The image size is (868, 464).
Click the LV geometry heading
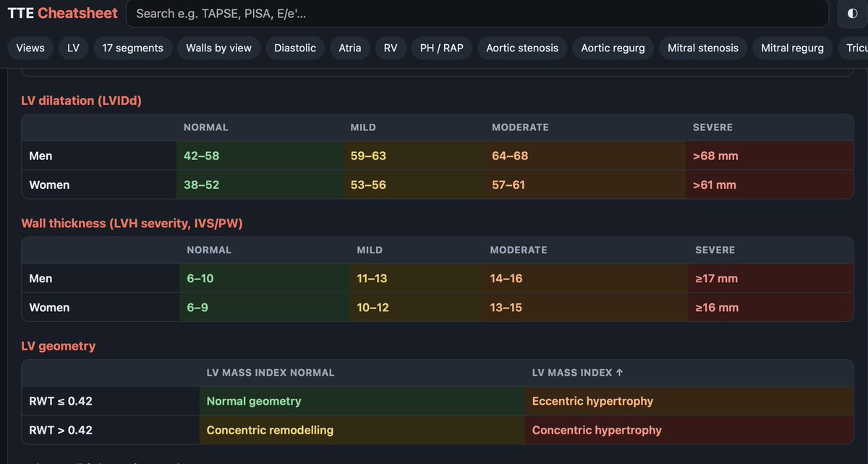click(59, 346)
